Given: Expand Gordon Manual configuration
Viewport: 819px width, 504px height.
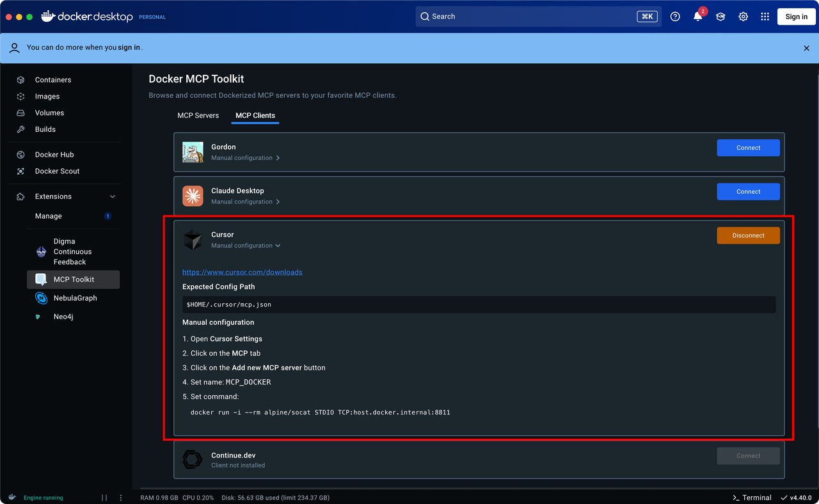Looking at the screenshot, I should pyautogui.click(x=246, y=158).
